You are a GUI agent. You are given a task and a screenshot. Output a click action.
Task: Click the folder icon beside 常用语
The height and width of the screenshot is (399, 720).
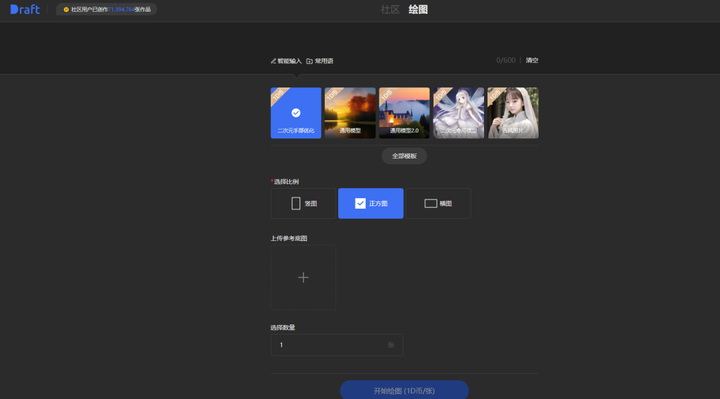[x=309, y=61]
